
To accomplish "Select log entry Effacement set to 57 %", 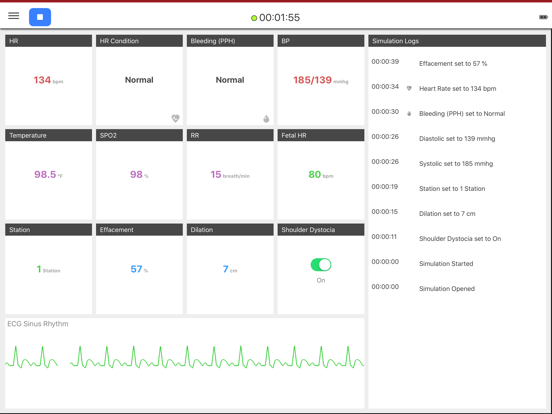I will click(453, 64).
